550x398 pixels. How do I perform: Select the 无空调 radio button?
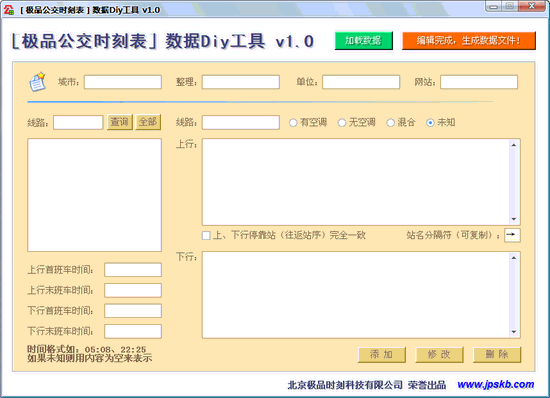click(342, 123)
